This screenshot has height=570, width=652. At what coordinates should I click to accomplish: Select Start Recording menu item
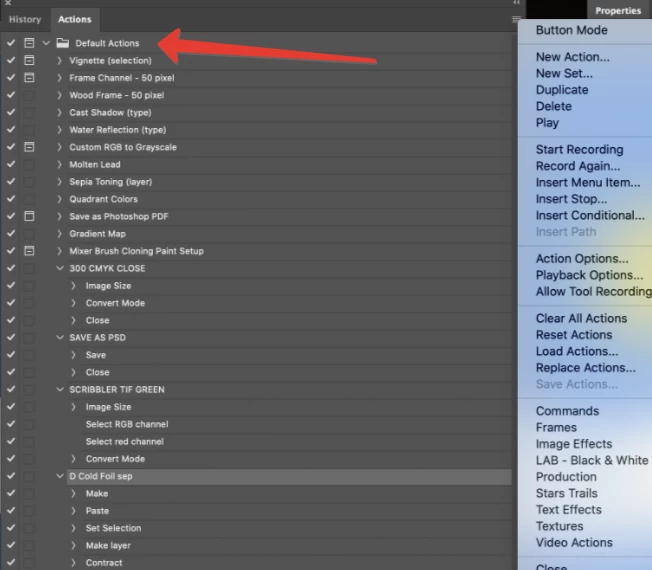(x=579, y=149)
